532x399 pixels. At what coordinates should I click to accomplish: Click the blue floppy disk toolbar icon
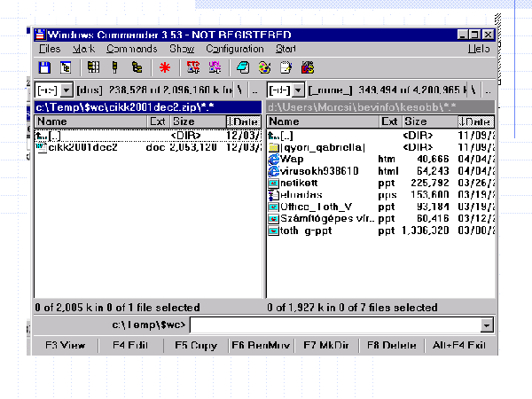pyautogui.click(x=43, y=67)
